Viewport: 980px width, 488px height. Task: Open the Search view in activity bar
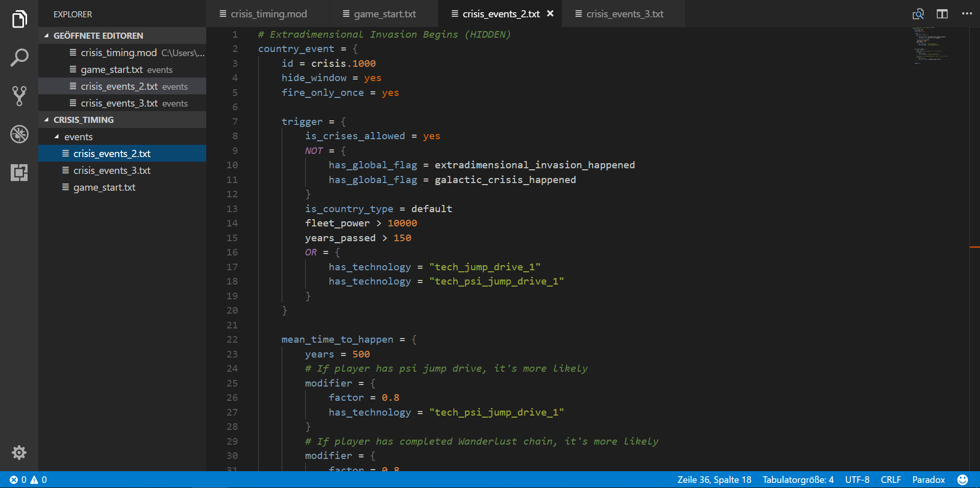[x=19, y=58]
